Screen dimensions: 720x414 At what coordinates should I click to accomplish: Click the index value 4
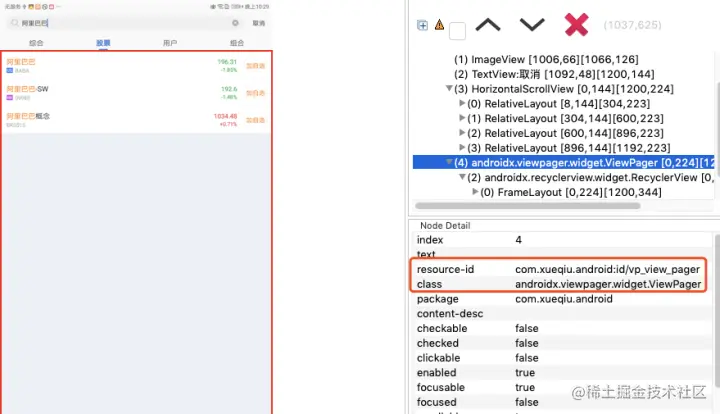tap(518, 240)
